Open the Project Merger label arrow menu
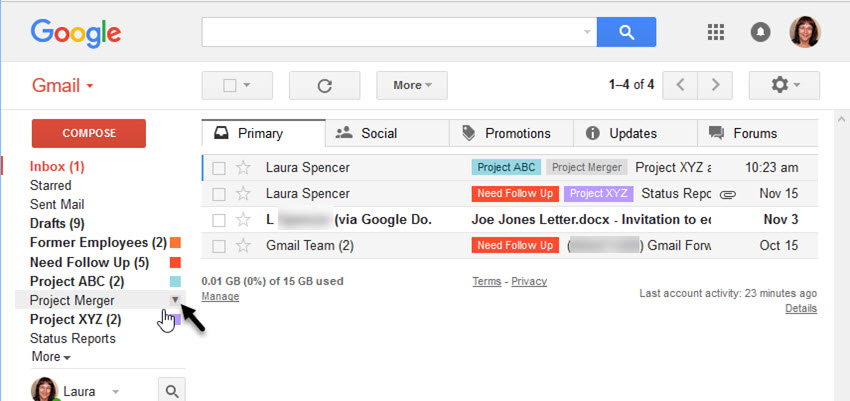 [x=175, y=300]
